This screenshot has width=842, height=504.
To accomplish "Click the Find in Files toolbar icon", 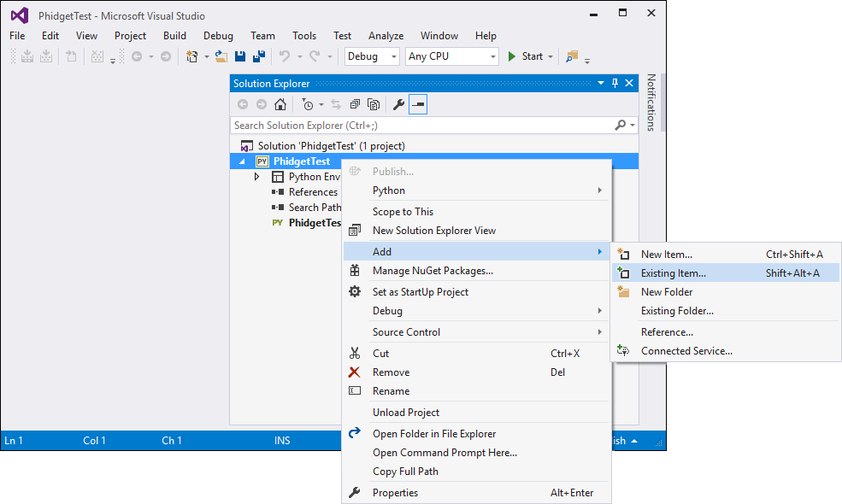I will pos(572,56).
